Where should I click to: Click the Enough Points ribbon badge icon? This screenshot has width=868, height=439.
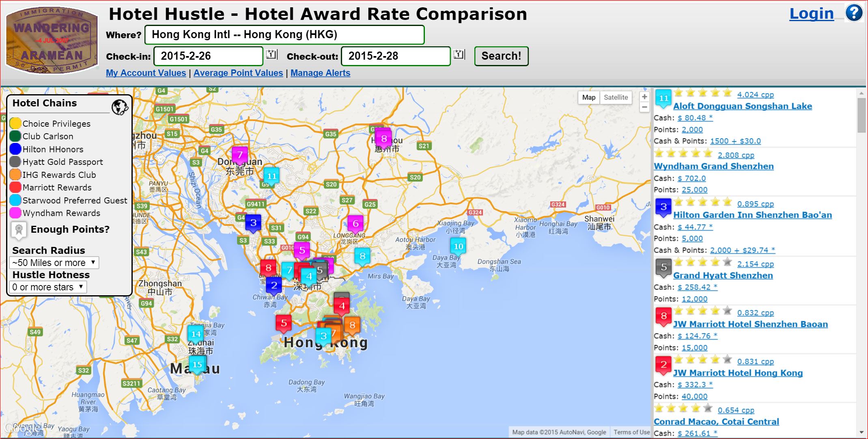(x=19, y=230)
